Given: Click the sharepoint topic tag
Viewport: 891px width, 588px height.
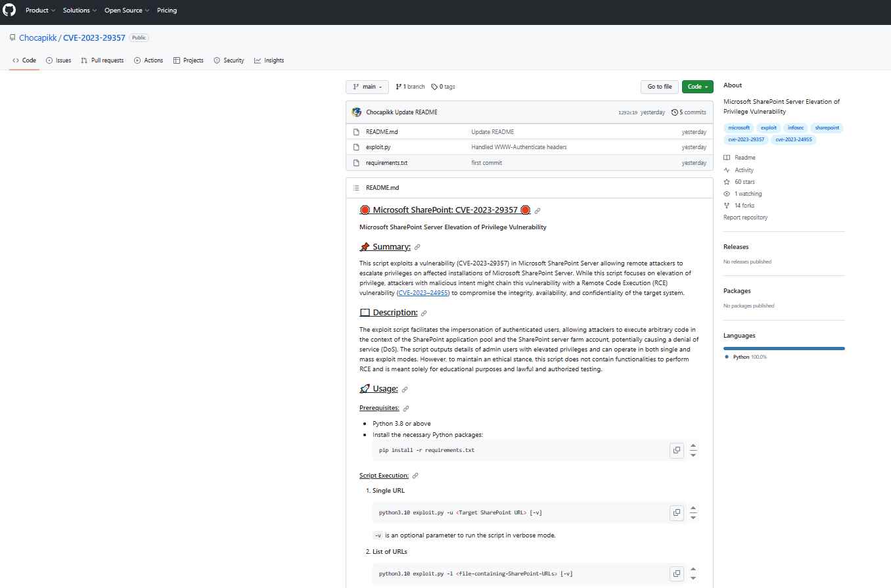Looking at the screenshot, I should point(827,128).
